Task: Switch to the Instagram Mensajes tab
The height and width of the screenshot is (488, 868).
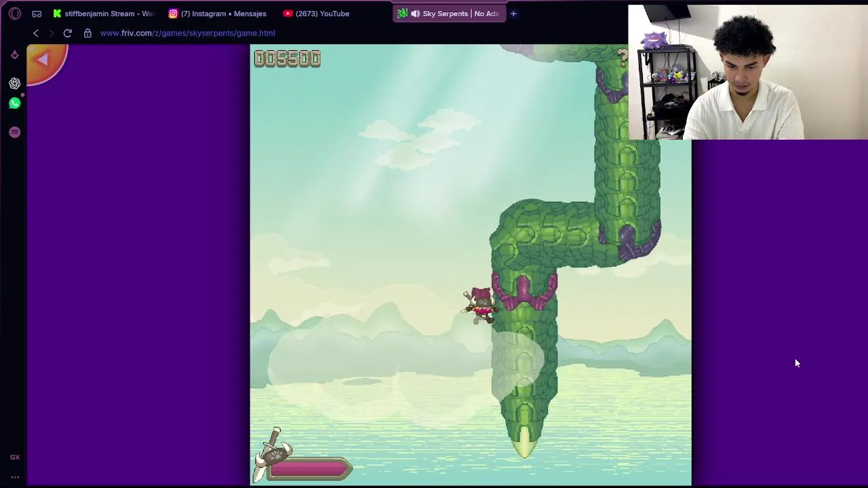Action: click(x=218, y=14)
